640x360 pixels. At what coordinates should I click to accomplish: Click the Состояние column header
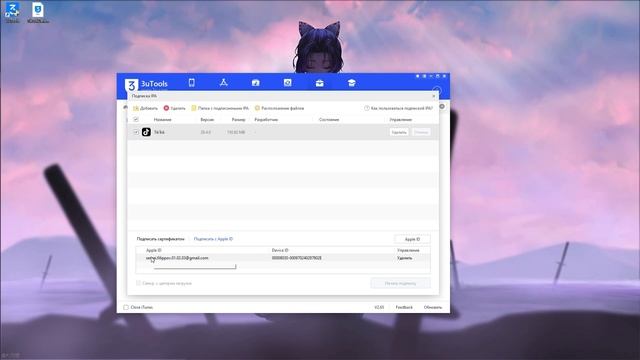(329, 120)
